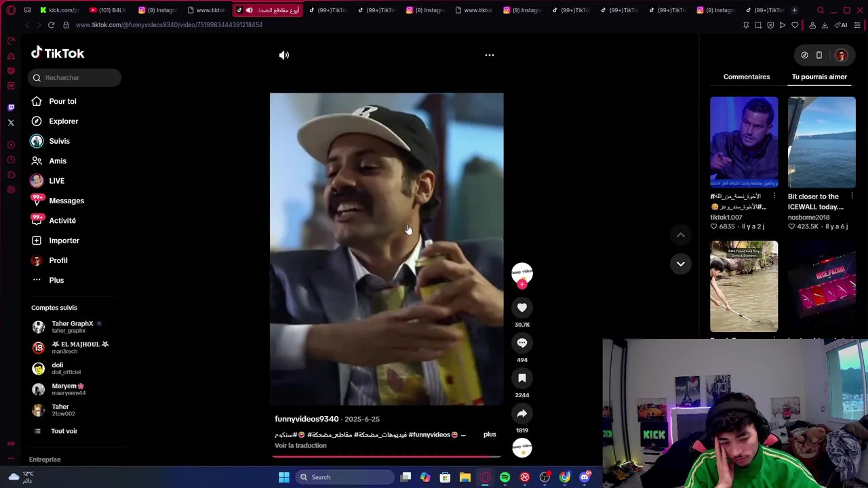868x488 pixels.
Task: Open comments via the speech bubble icon
Action: click(x=522, y=343)
